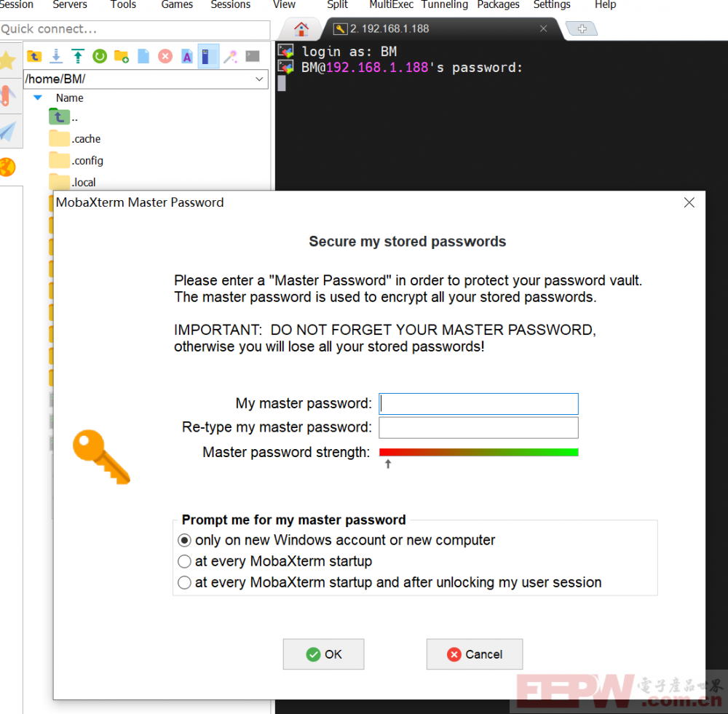Open the MultiExec menu

point(392,4)
